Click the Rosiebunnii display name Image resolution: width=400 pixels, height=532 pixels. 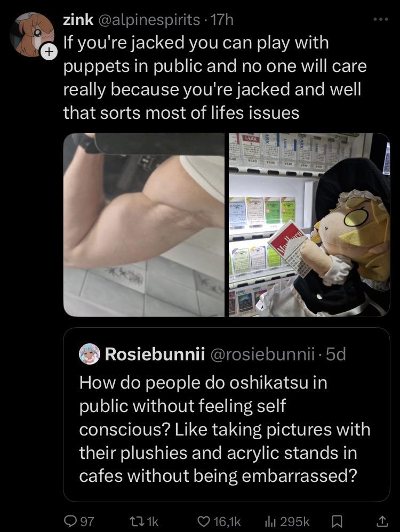tap(155, 354)
